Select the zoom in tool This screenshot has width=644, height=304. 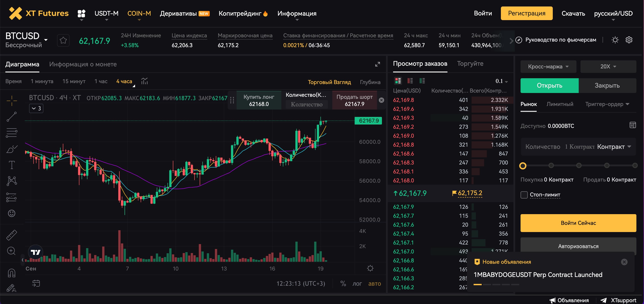tap(11, 251)
